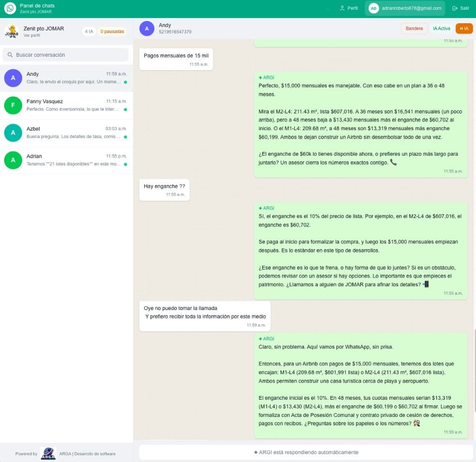Click the Salir logout button

click(x=461, y=8)
